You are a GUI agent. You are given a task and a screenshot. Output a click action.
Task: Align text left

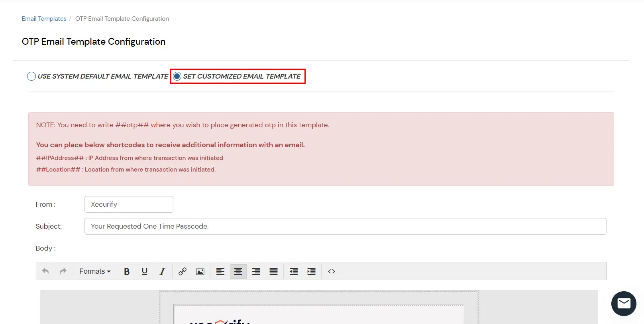coord(220,271)
